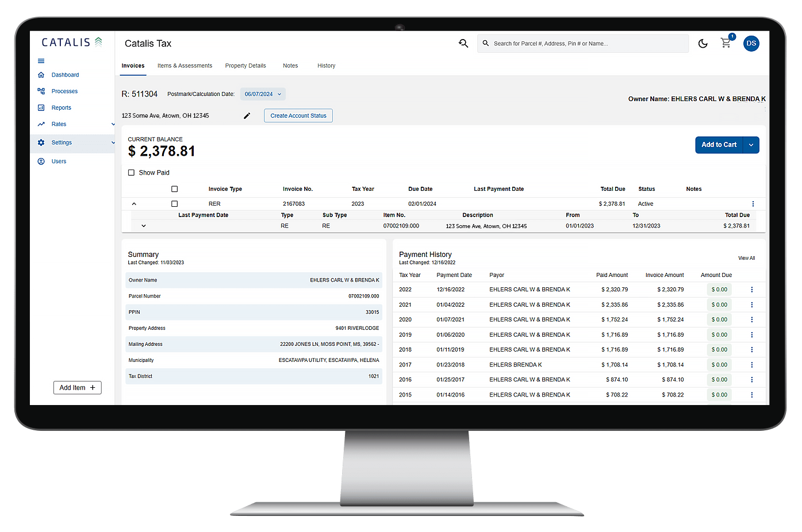Open the shopping cart with 1 item
The height and width of the screenshot is (532, 802).
pos(726,43)
